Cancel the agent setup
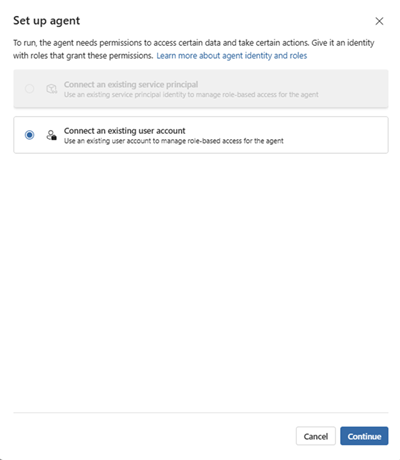This screenshot has height=460, width=400. (x=316, y=436)
